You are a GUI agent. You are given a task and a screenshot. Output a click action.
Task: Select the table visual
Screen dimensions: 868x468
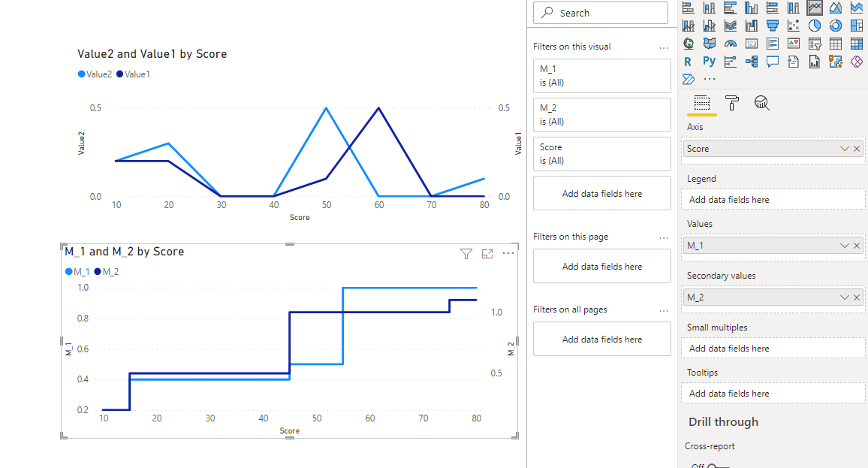tap(836, 44)
